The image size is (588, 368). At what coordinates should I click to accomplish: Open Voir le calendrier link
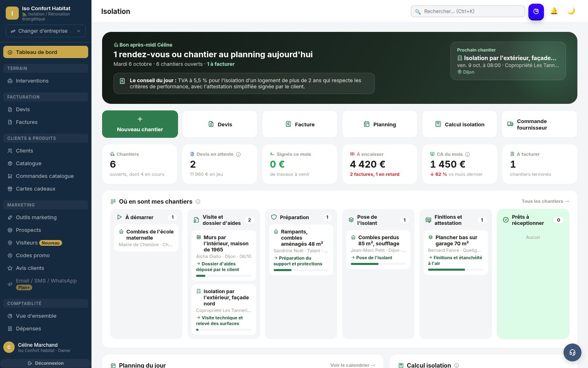click(353, 365)
